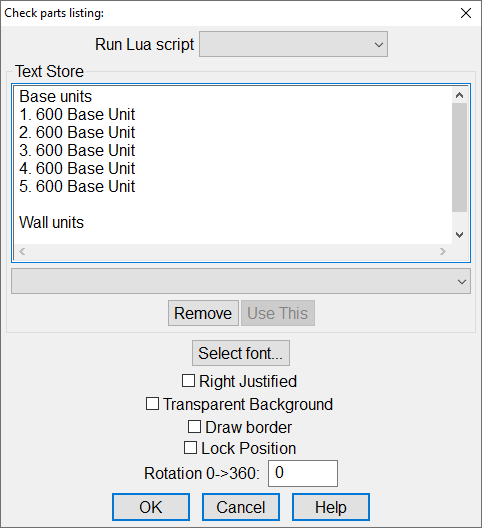Click the horizontal scroll right arrow
This screenshot has height=528, width=482.
click(x=443, y=252)
